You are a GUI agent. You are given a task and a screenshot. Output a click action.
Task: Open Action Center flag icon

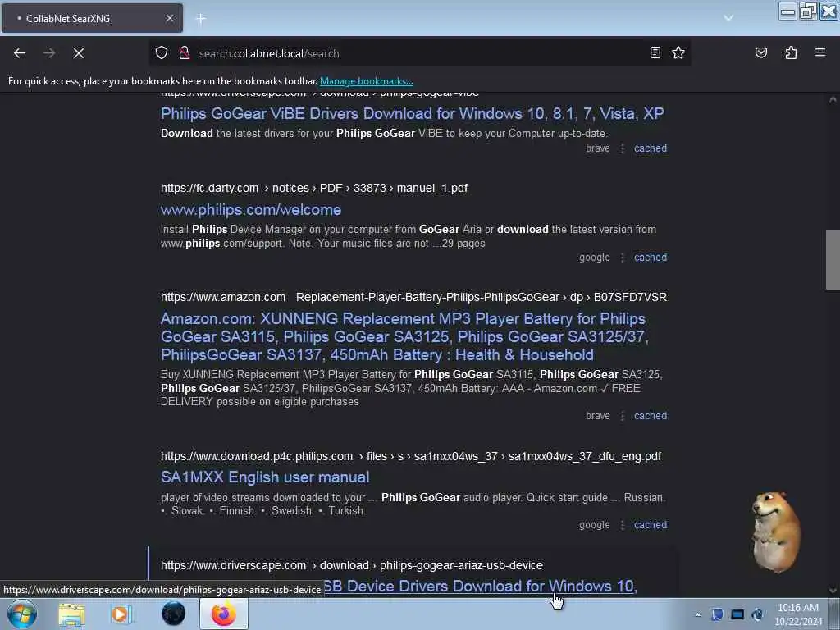pos(717,614)
